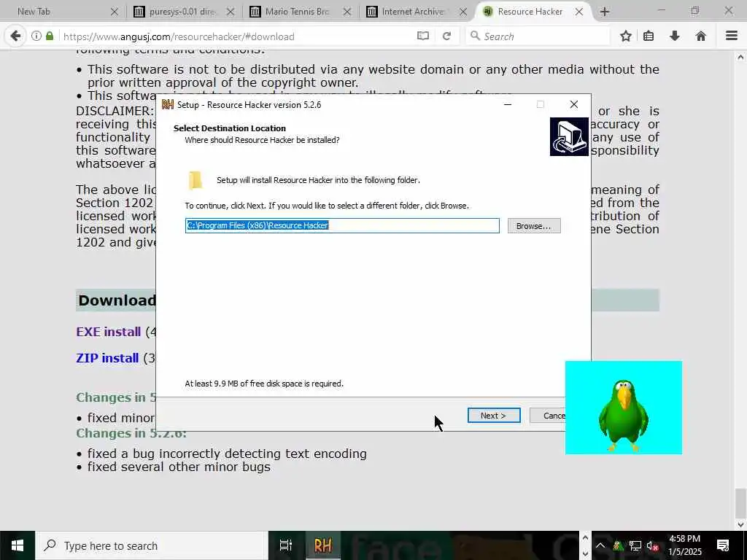Click the Firefox back arrow button
Viewport: 747px width, 560px height.
point(15,36)
